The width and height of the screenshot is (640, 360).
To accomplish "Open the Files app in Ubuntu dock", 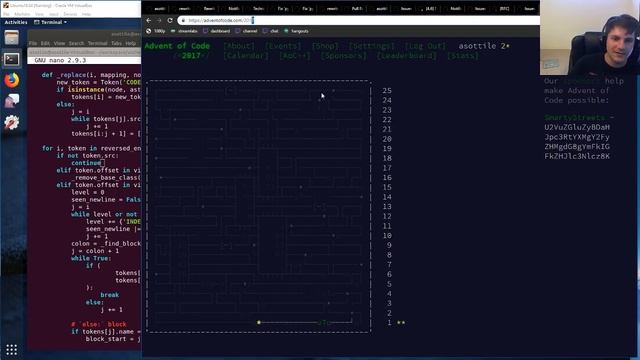I will pyautogui.click(x=11, y=38).
